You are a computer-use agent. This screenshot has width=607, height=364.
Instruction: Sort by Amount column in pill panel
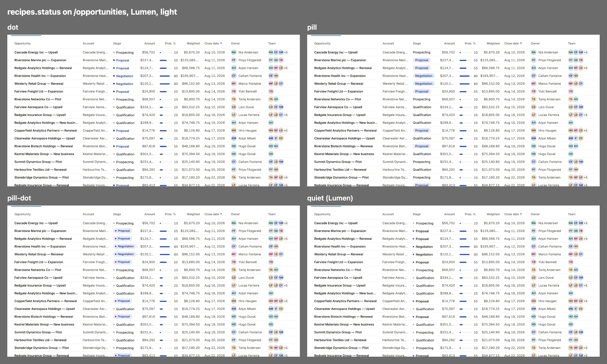[449, 43]
